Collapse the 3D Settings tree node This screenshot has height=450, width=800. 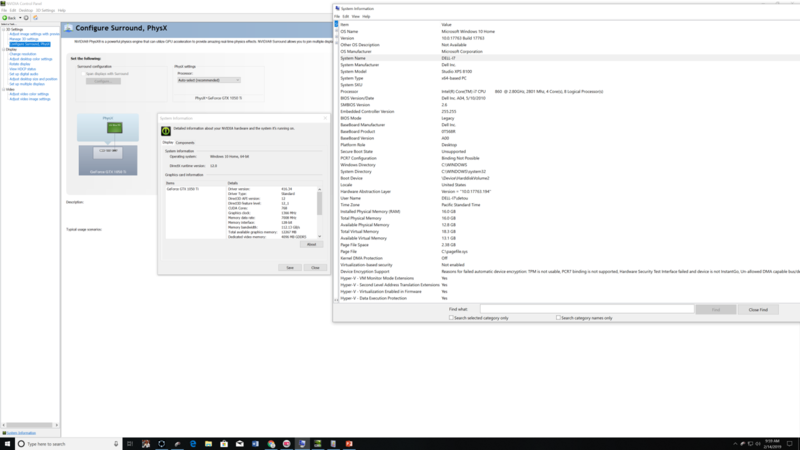click(4, 30)
